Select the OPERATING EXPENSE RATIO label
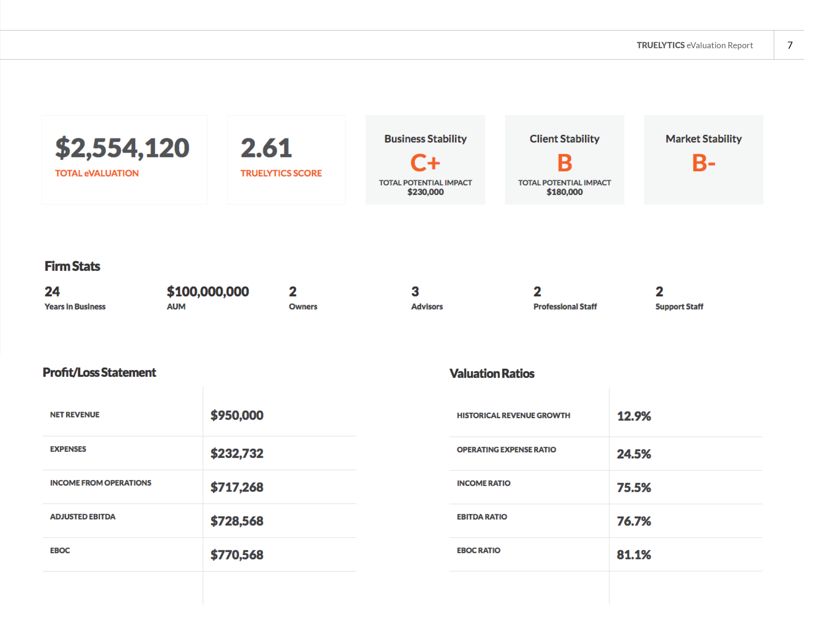Viewport: 834px width, 644px height. 506,450
